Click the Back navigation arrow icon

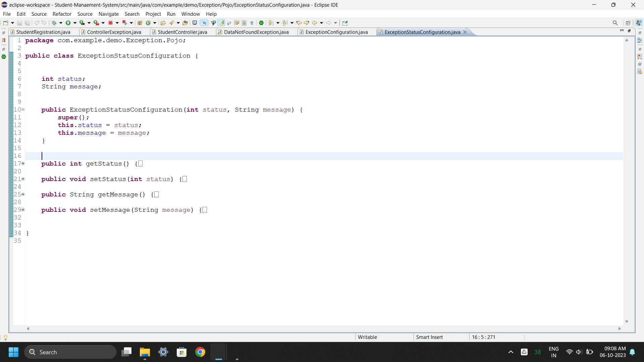click(315, 23)
